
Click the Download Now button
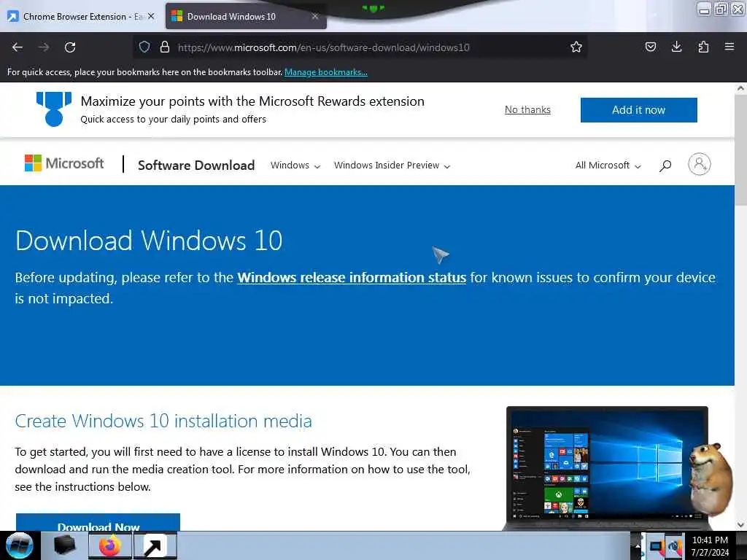tap(98, 522)
